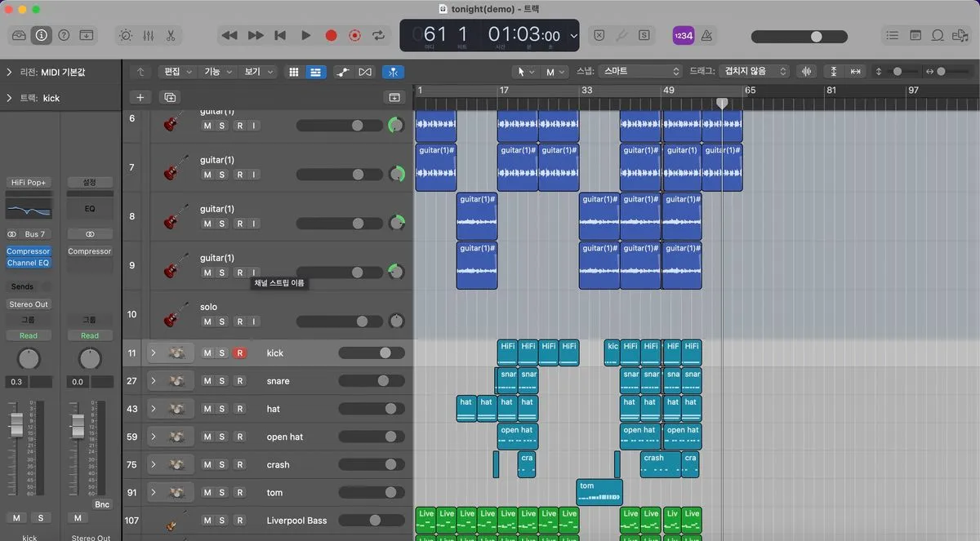Adjust the master volume slider
980x541 pixels.
point(799,36)
